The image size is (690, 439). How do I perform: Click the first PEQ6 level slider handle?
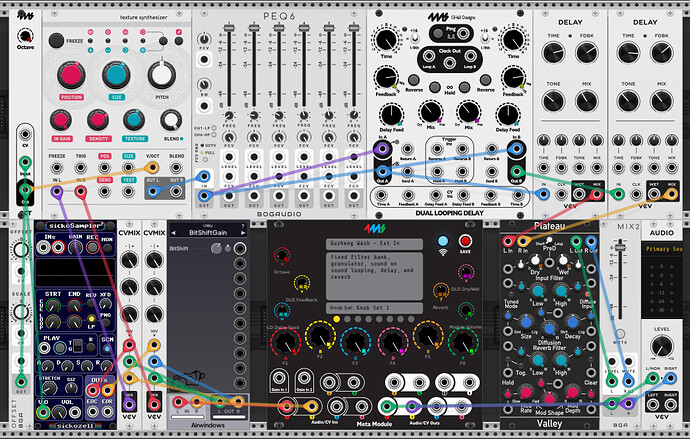229,28
